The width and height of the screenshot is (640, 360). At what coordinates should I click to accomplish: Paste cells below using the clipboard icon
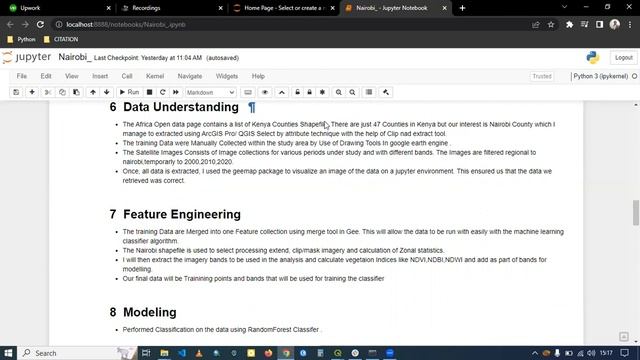pos(76,92)
